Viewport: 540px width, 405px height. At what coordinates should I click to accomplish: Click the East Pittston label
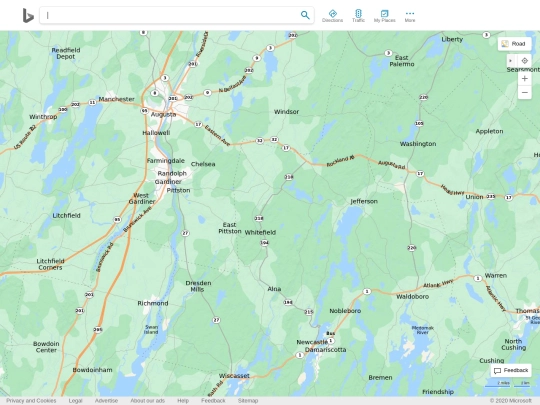coord(230,228)
